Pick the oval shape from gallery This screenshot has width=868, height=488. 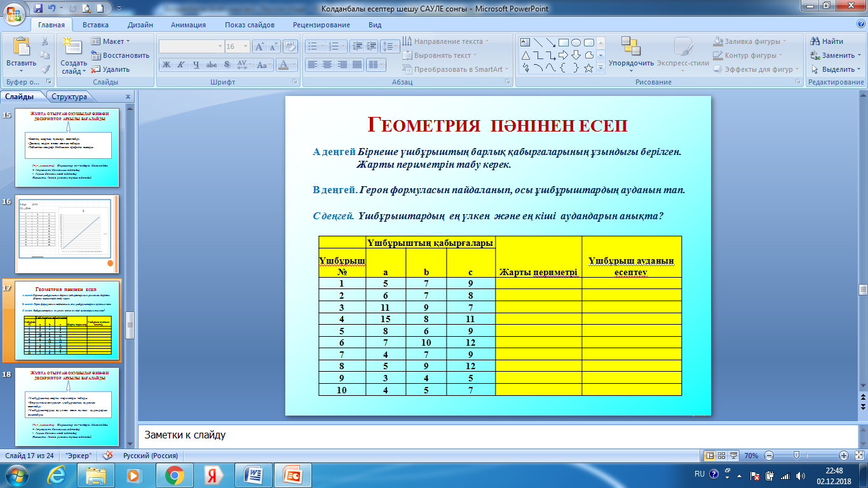pyautogui.click(x=576, y=43)
